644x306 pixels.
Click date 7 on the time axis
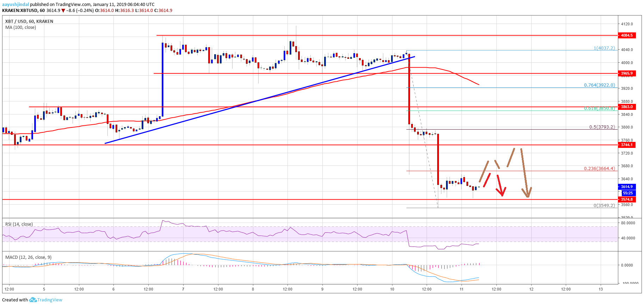point(183,289)
